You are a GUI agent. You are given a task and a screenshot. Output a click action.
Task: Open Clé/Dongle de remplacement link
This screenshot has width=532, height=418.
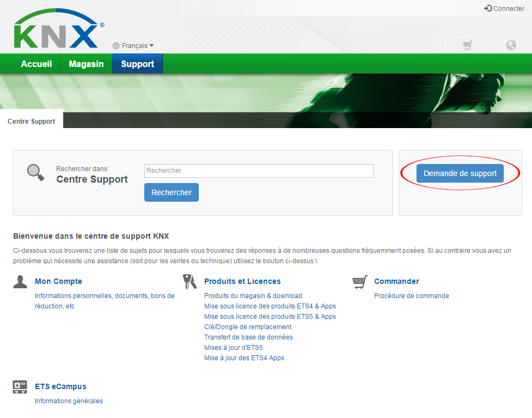point(248,327)
